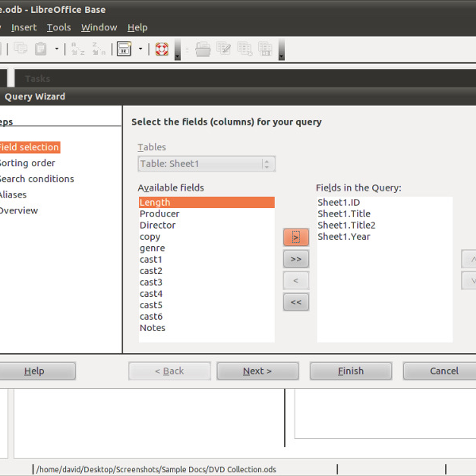Click the Paste clipboard icon

click(40, 49)
